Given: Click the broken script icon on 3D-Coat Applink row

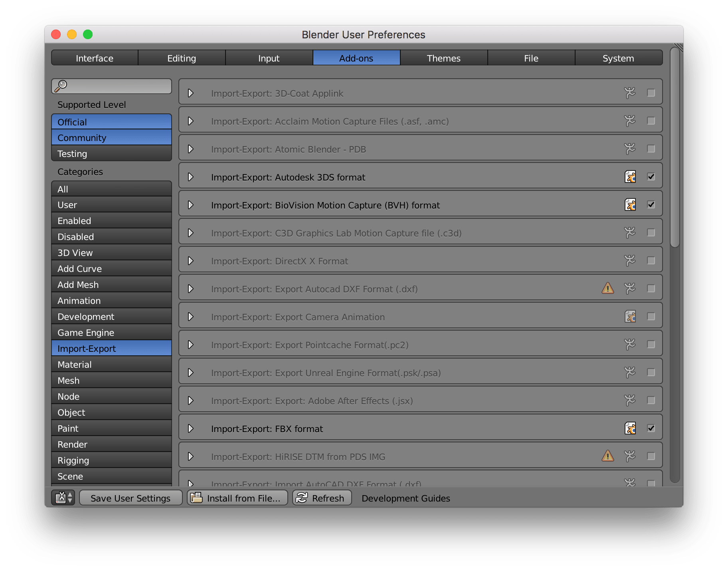Looking at the screenshot, I should [x=631, y=93].
